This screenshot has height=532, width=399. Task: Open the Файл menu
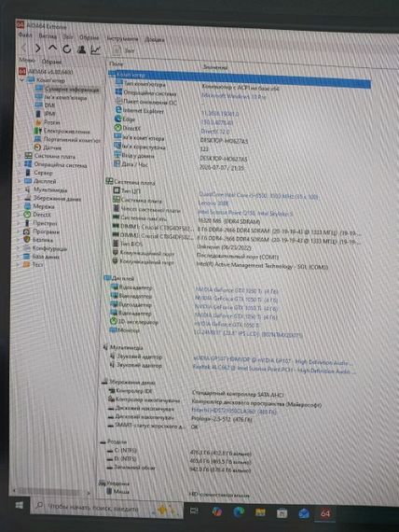(25, 35)
